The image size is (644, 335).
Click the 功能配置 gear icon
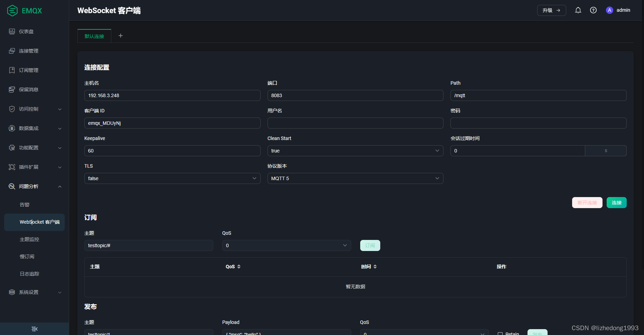[12, 148]
